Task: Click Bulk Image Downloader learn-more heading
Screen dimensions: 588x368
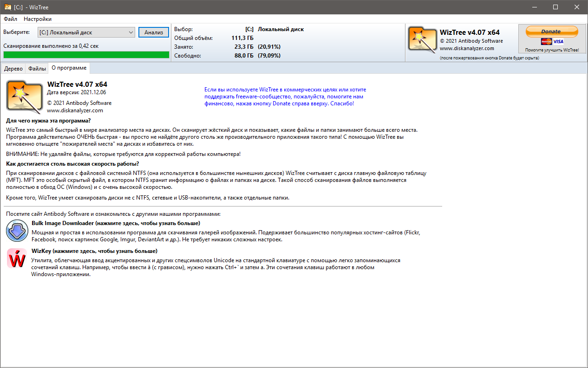Action: (116, 223)
